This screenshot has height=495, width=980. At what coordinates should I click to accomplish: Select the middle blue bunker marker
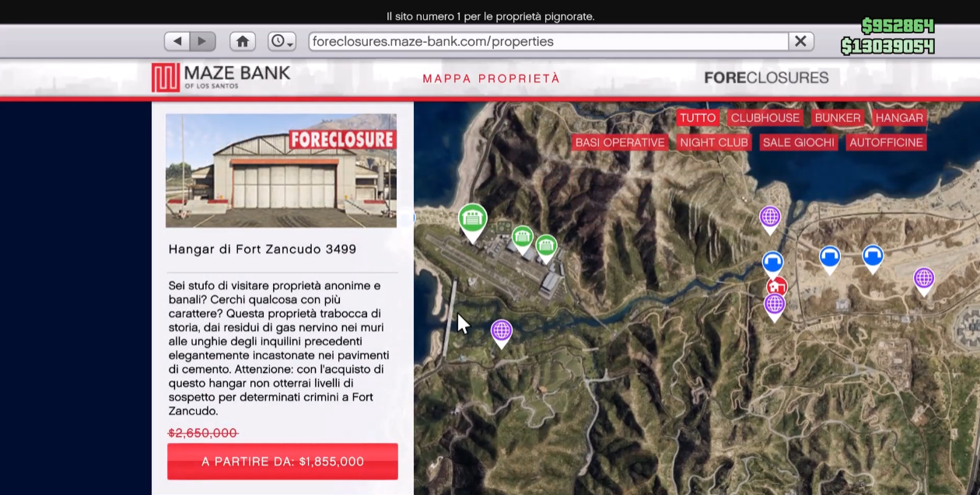coord(830,257)
